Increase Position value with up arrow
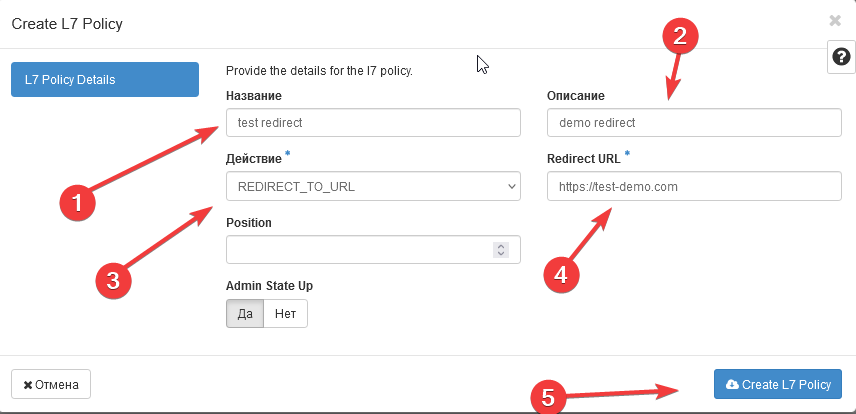Viewport: 856px width, 414px height. [x=502, y=245]
